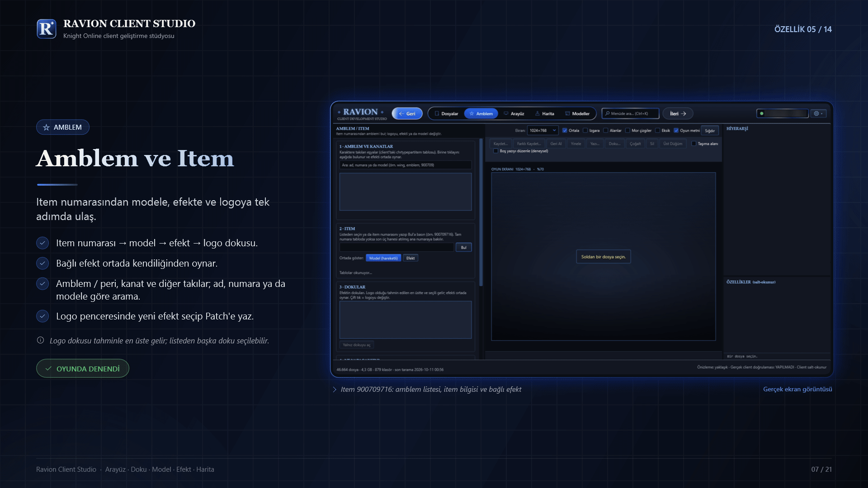This screenshot has height=488, width=868.
Task: Toggle the Ortala checkbox
Action: pos(565,131)
